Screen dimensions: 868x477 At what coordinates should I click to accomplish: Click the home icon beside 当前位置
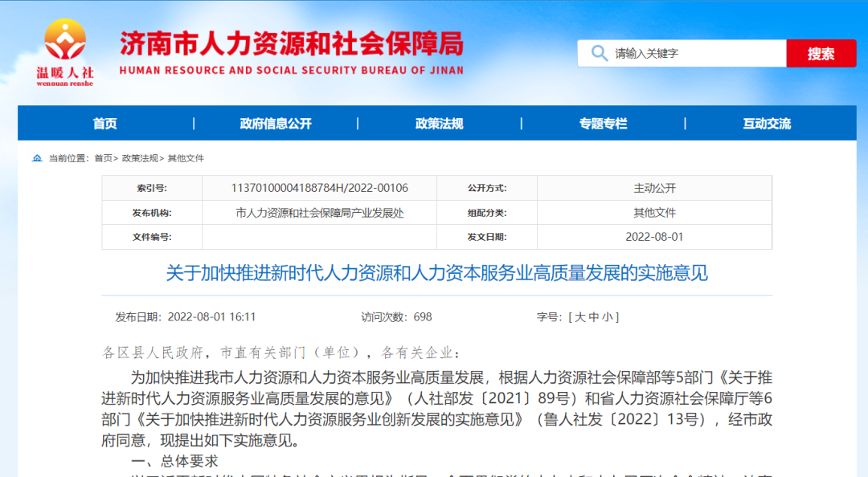37,158
